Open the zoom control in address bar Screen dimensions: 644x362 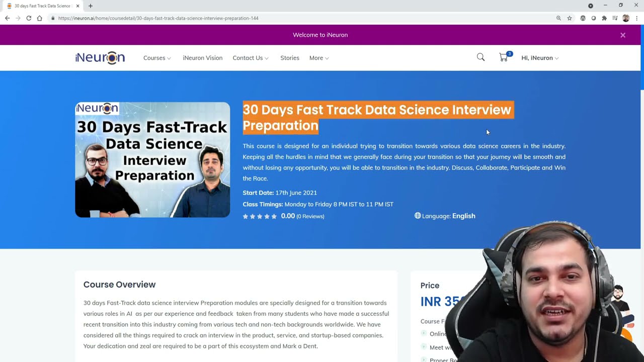click(558, 18)
